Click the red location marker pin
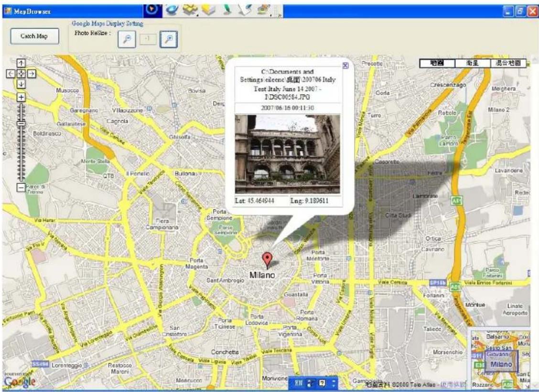The width and height of the screenshot is (539, 392). click(x=267, y=260)
